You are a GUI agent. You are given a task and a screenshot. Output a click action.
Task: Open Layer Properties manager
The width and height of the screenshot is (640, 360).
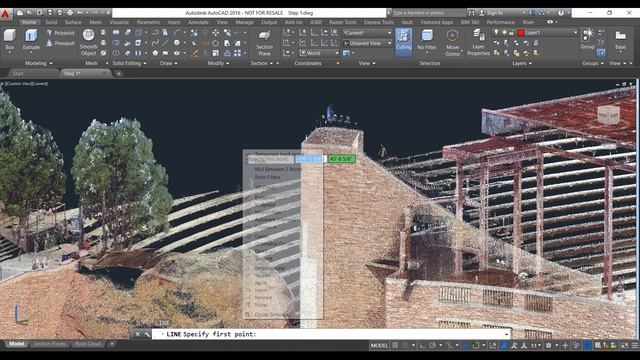478,42
